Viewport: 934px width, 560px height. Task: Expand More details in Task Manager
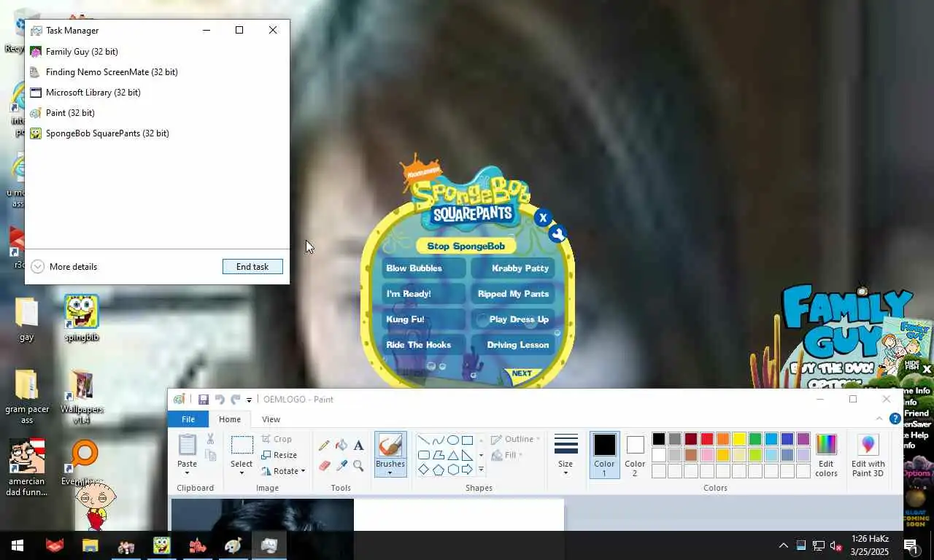64,267
